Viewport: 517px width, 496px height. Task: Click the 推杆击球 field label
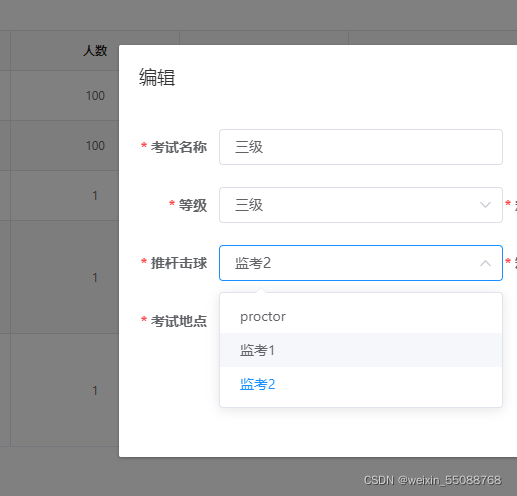[179, 263]
